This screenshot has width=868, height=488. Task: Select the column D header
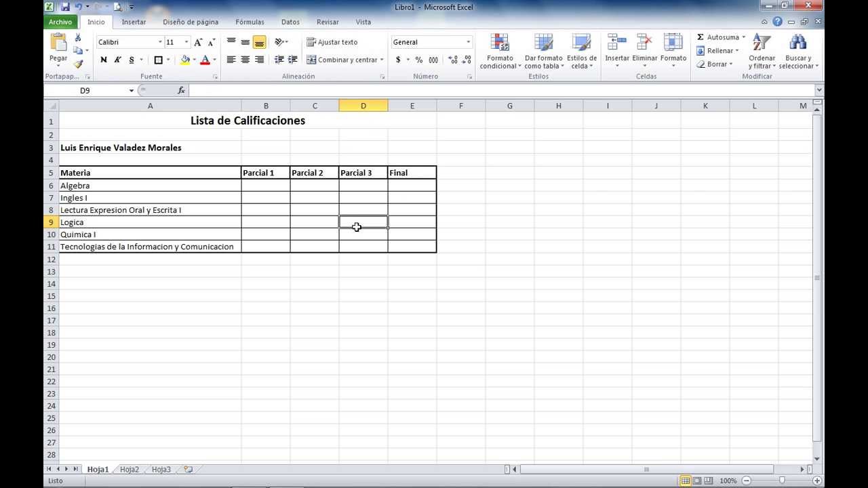click(x=363, y=106)
